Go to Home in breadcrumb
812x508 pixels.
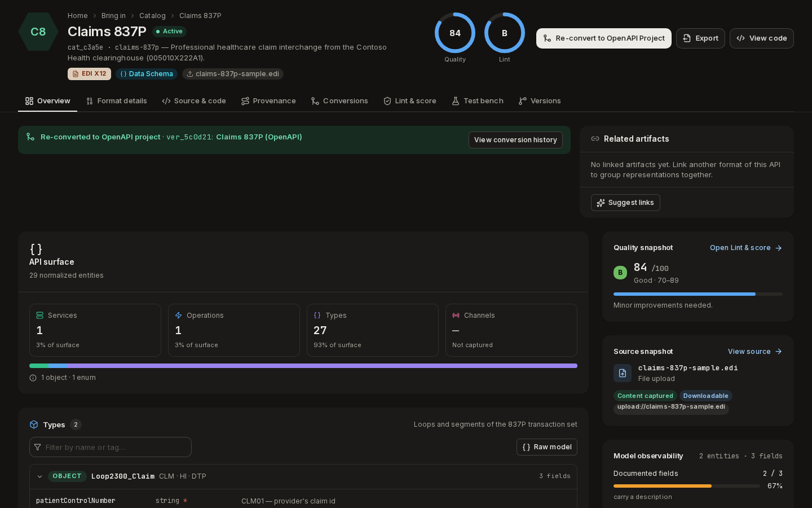[77, 16]
